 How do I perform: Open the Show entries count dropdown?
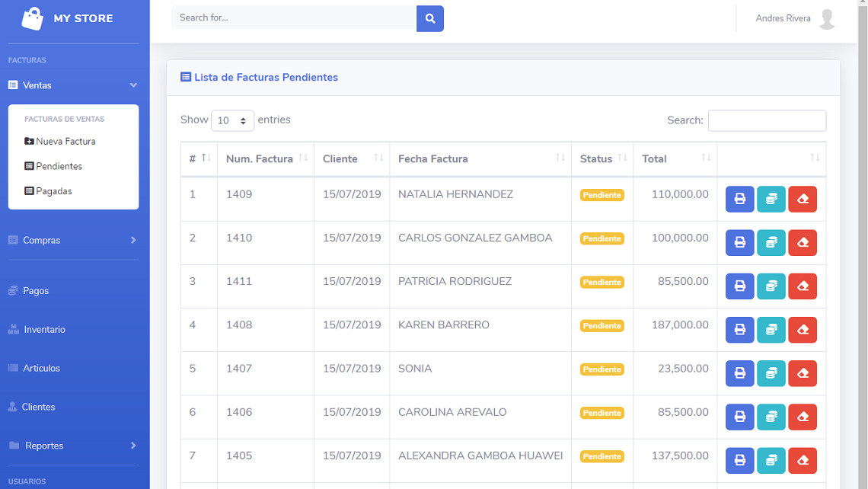[x=232, y=120]
